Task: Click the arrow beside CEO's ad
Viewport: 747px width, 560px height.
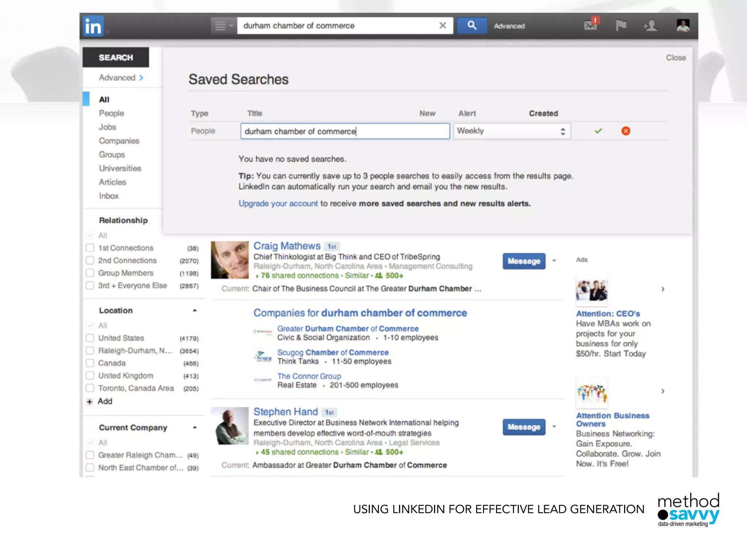Action: pos(663,289)
